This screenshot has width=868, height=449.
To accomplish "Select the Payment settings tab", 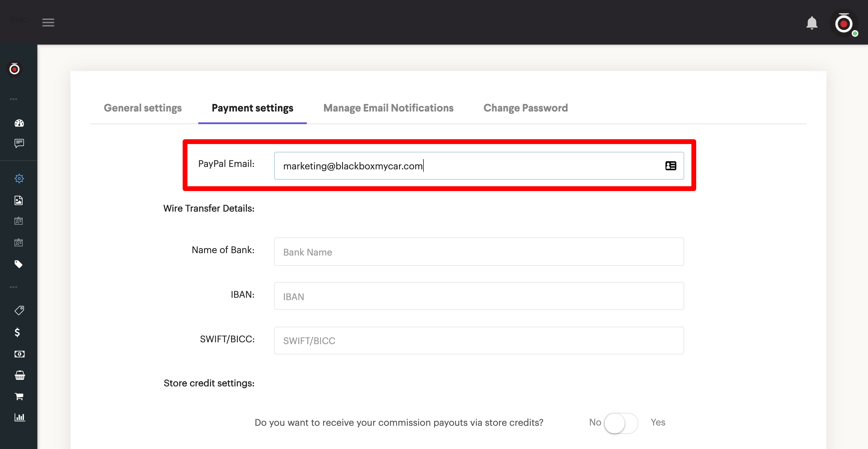I will tap(252, 108).
